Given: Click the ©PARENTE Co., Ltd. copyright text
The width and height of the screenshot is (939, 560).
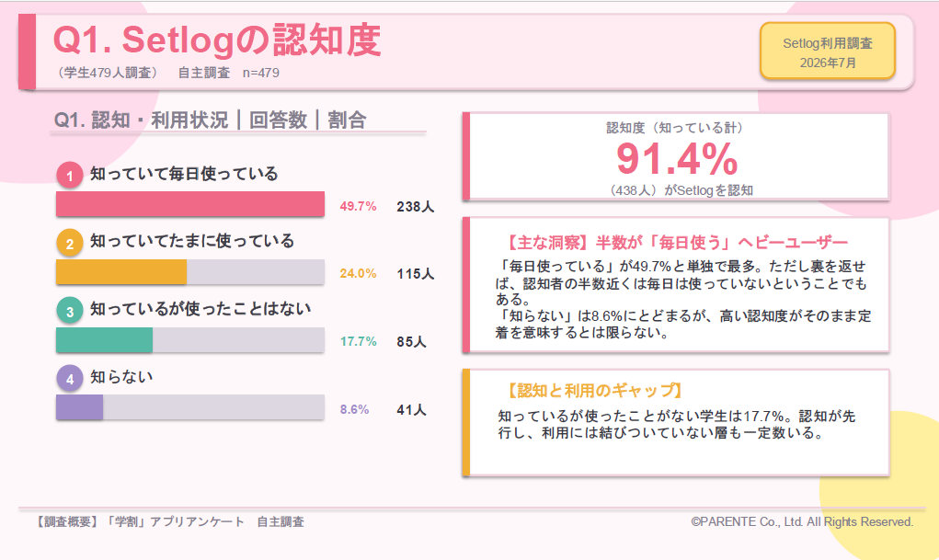Looking at the screenshot, I should click(802, 521).
